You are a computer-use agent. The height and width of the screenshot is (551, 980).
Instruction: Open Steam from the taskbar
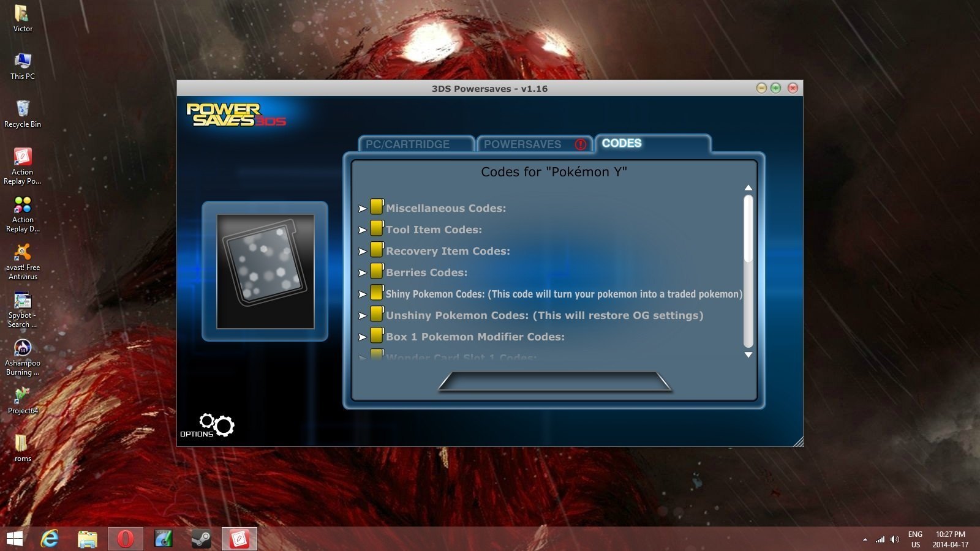(x=201, y=539)
